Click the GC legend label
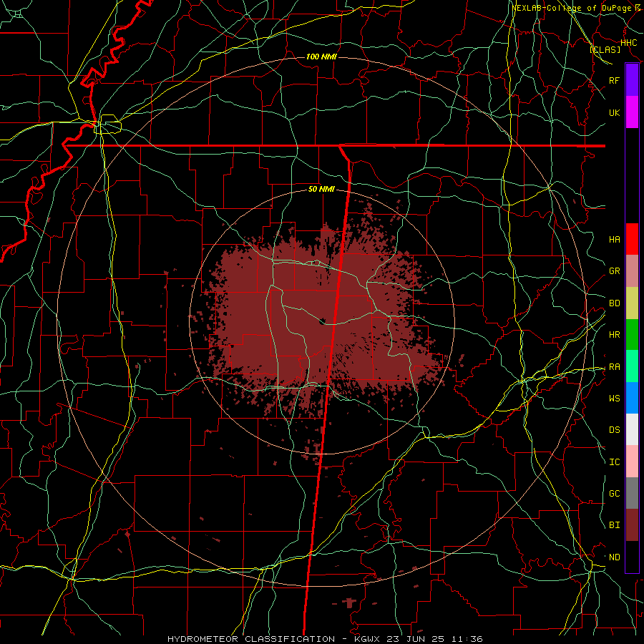Image resolution: width=644 pixels, height=644 pixels. 614,494
